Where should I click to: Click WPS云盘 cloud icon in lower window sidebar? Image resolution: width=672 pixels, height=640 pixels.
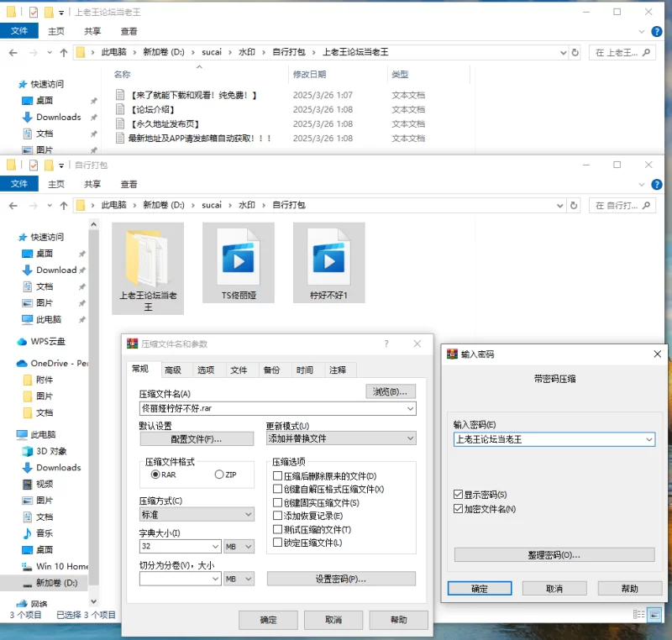pos(22,342)
